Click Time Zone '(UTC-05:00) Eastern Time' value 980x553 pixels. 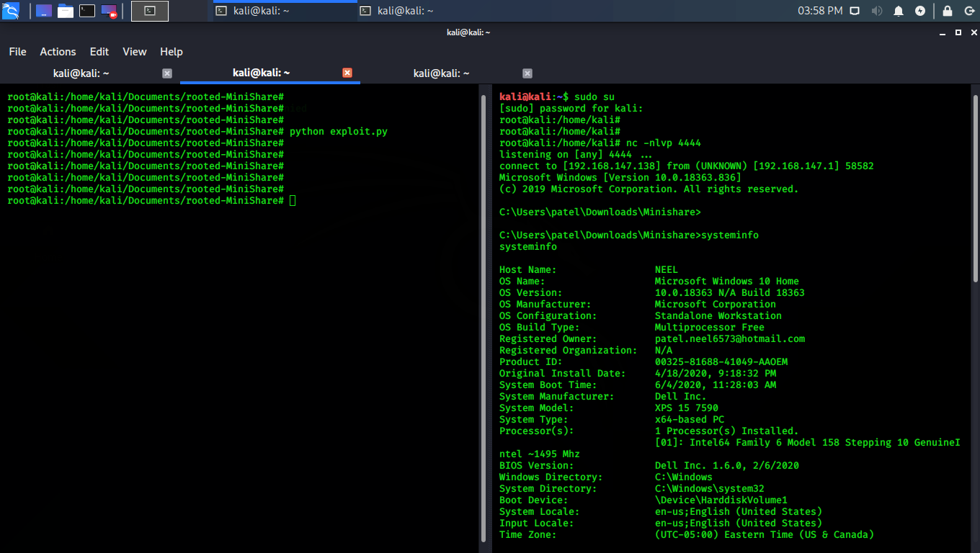[764, 535]
